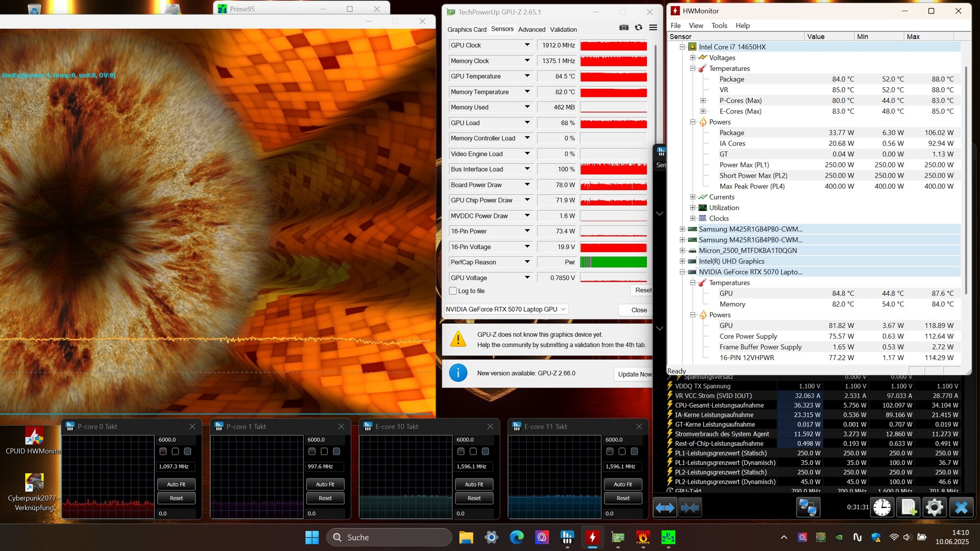The height and width of the screenshot is (551, 980).
Task: Open the Tools menu in HWMonitor
Action: click(x=719, y=26)
